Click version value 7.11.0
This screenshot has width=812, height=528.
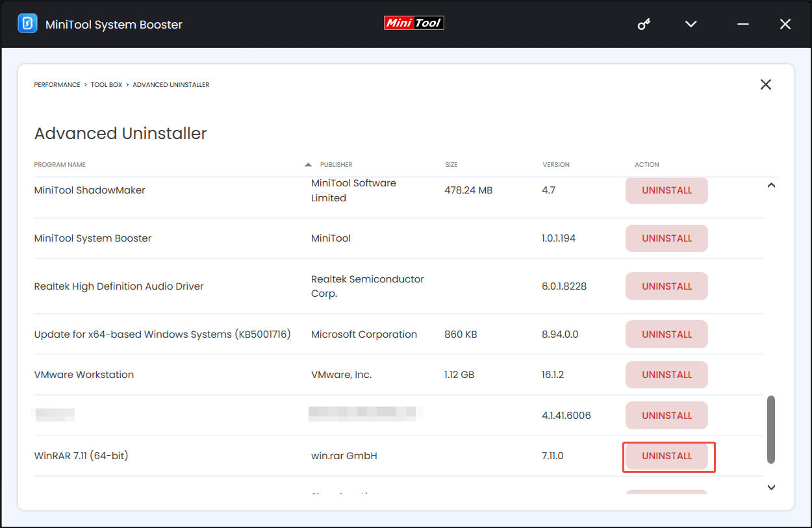click(x=553, y=456)
